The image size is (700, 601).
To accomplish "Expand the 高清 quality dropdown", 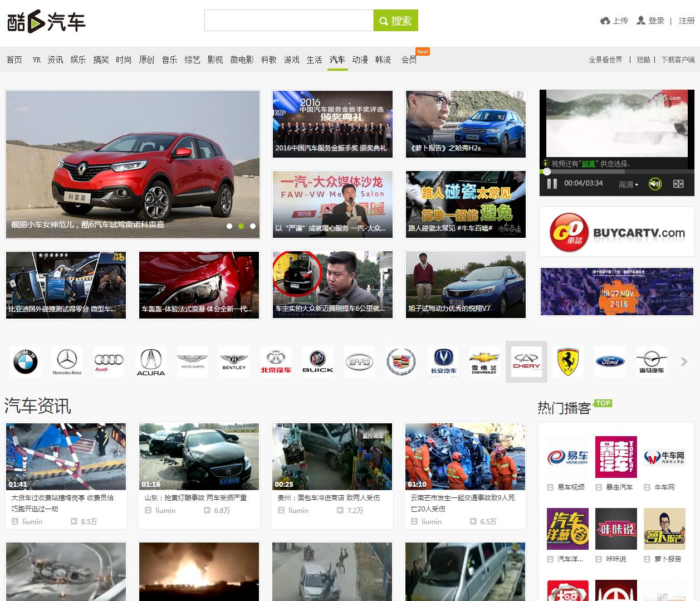I will point(628,184).
